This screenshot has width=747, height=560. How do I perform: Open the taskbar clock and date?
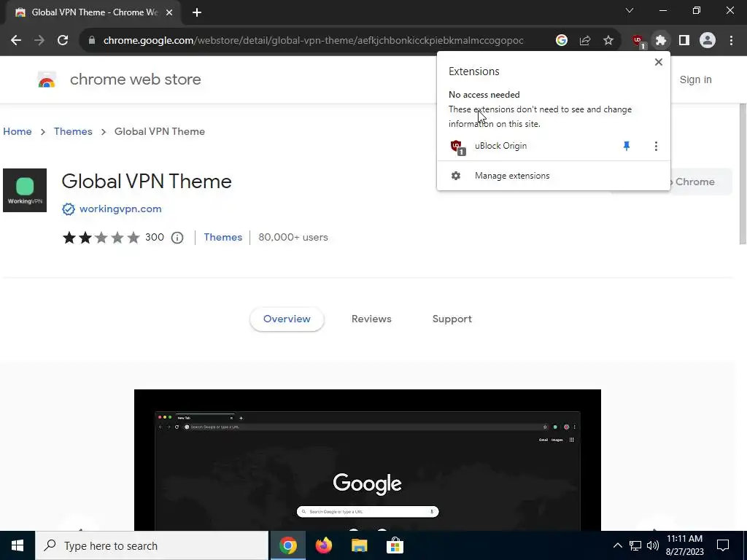point(684,545)
